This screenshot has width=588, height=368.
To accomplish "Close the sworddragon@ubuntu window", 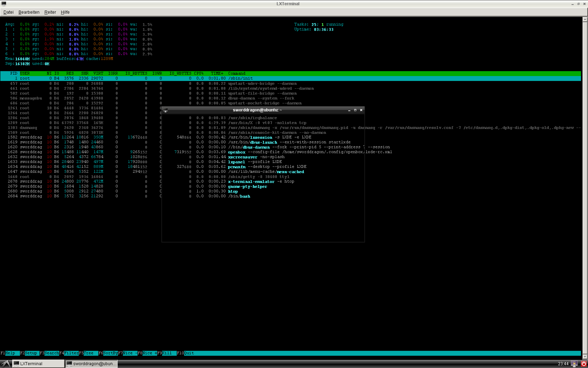I will pos(361,110).
